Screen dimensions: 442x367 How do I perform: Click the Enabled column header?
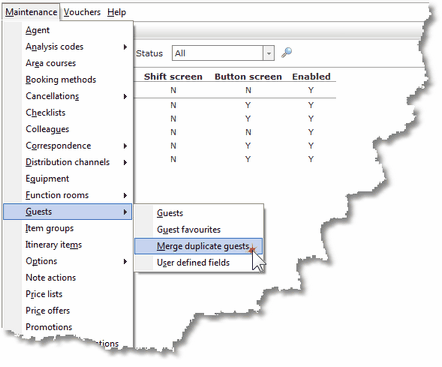point(311,77)
